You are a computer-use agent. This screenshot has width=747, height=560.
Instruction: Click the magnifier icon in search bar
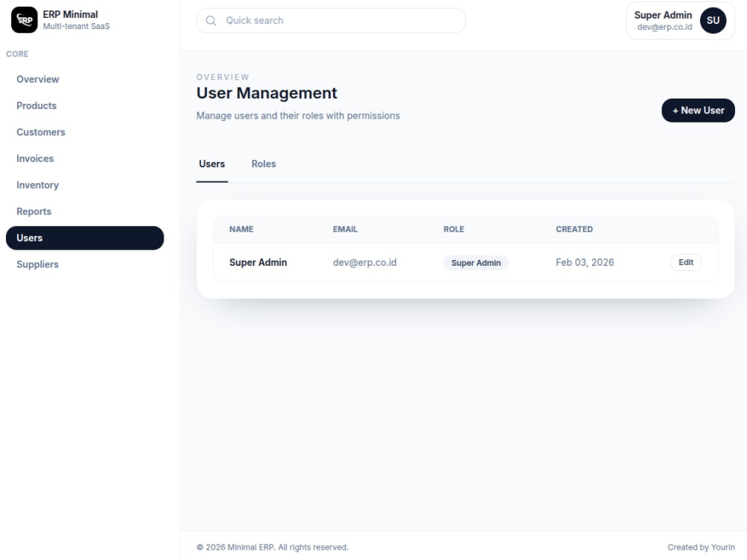(x=211, y=20)
